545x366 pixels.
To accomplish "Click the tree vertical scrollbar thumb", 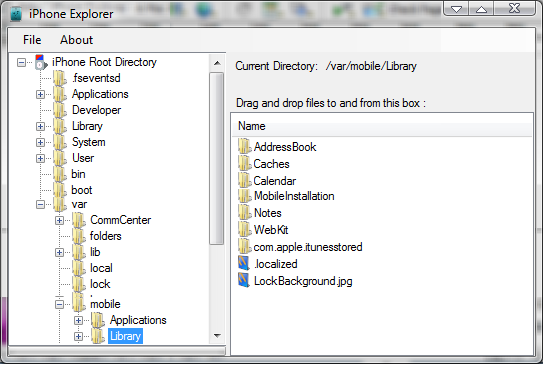I will 217,158.
